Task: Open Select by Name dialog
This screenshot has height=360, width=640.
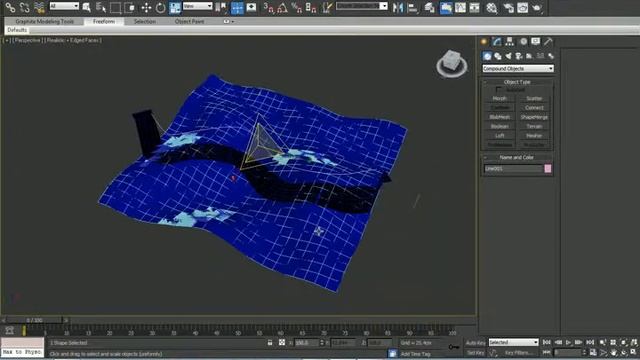Action: (x=100, y=7)
